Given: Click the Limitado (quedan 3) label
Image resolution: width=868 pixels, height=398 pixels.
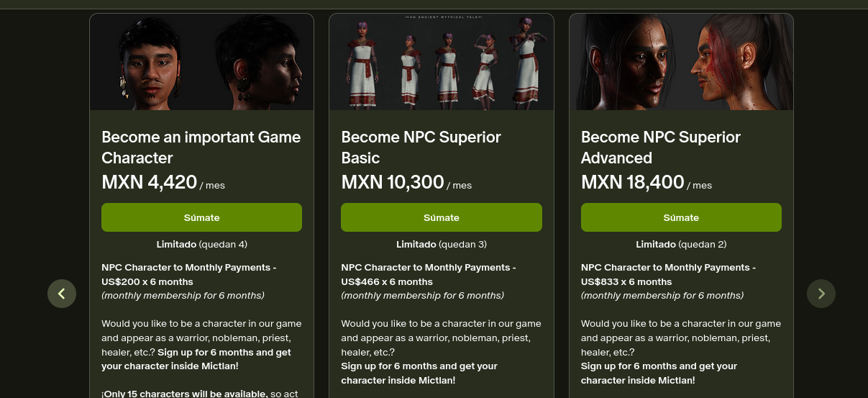Looking at the screenshot, I should (441, 244).
